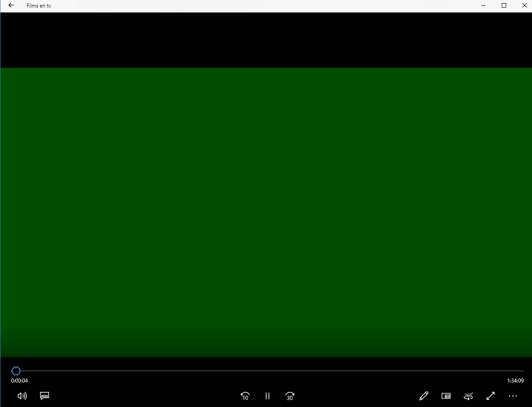Open the volume control
Viewport: 532px width, 407px height.
point(22,396)
